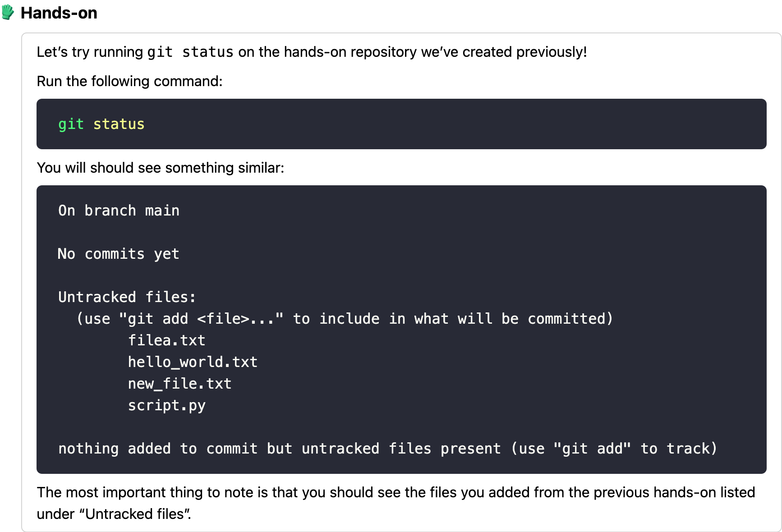Click the quoted Untracked files phrase in the closing paragraph
The height and width of the screenshot is (532, 782).
(x=135, y=514)
